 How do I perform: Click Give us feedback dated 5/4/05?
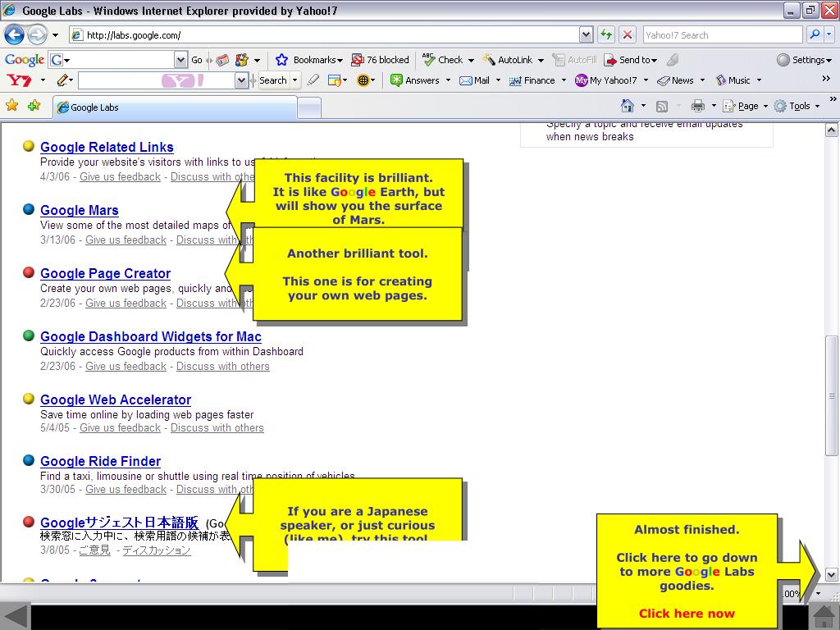coord(120,428)
